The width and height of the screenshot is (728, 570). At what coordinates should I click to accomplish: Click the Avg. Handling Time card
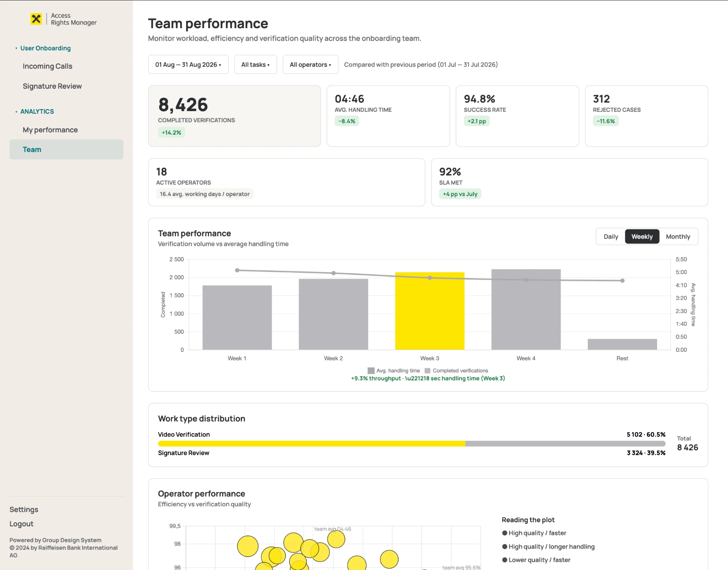click(x=388, y=116)
